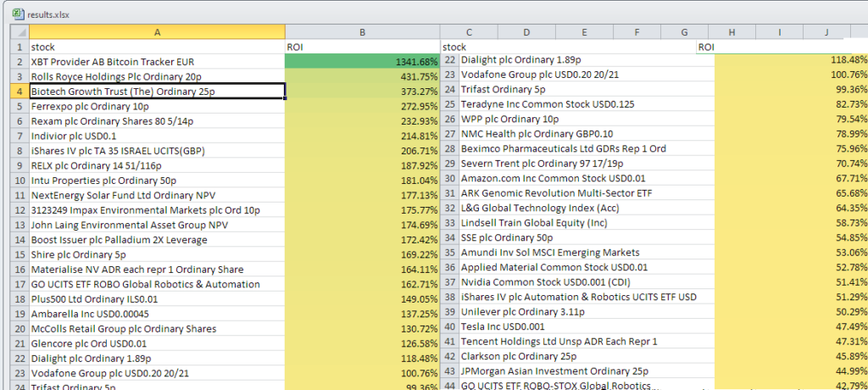Select the Tencent Holdings Ltd Unsp ADR cell

(x=587, y=342)
